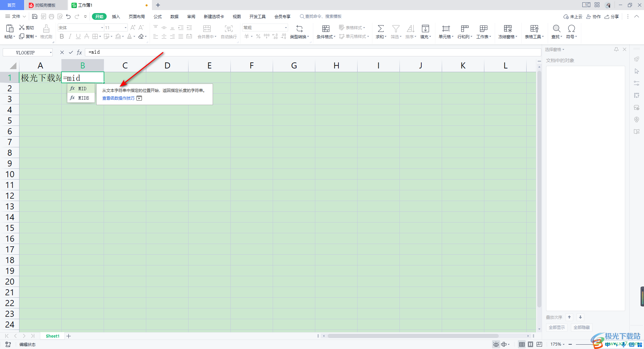Toggle Italic formatting
This screenshot has width=644, height=349.
tap(70, 36)
